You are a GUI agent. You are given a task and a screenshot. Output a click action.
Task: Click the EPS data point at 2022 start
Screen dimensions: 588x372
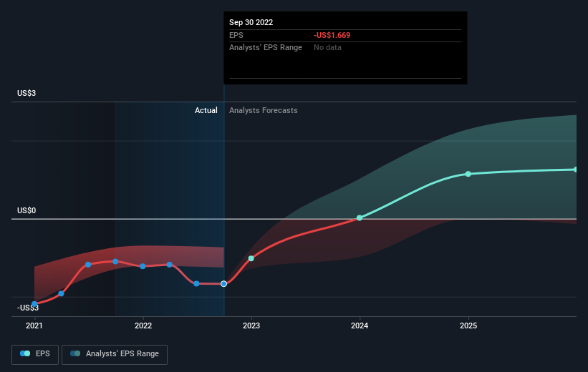click(x=143, y=266)
